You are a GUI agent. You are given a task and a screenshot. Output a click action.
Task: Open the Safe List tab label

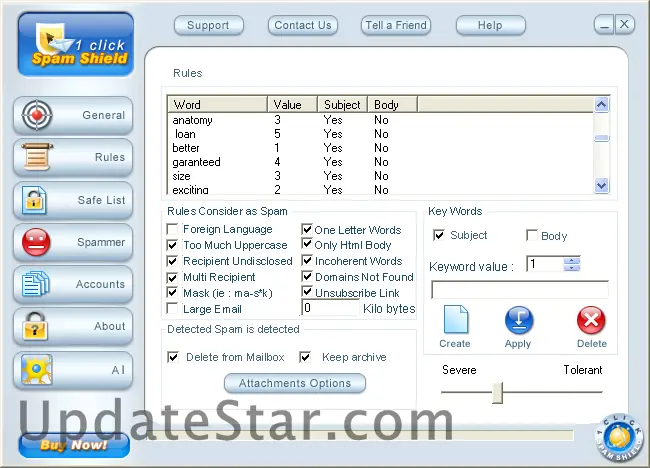pos(101,200)
